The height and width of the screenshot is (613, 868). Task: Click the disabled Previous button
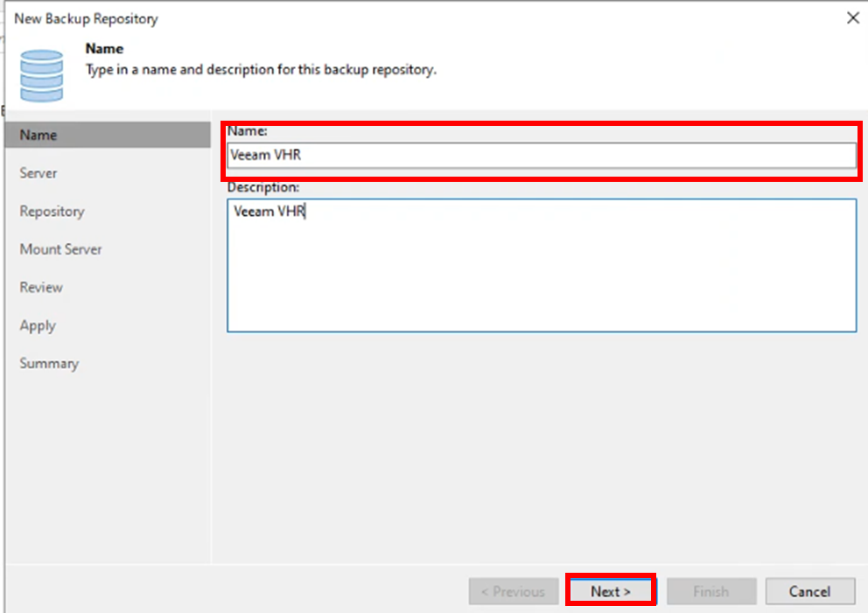tap(513, 591)
